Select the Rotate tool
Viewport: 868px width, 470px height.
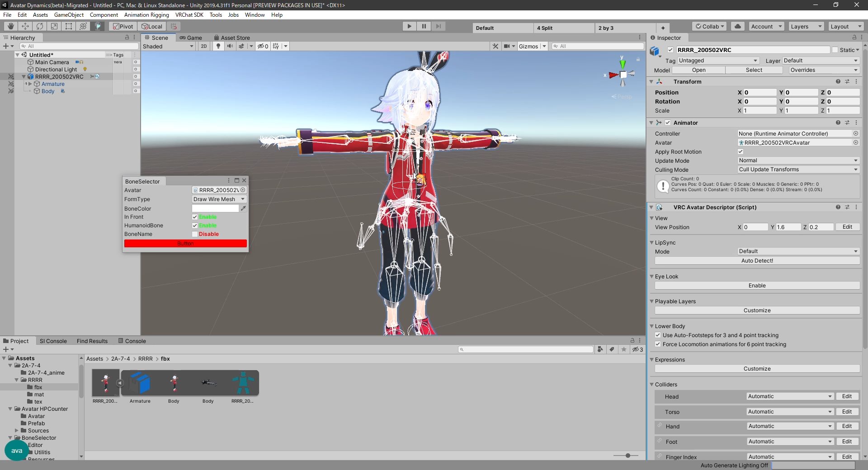(x=40, y=26)
